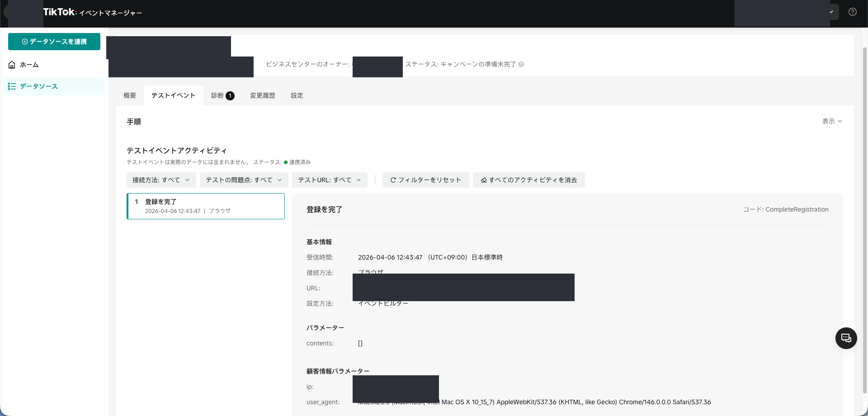Open the 接続方法 filter dropdown
This screenshot has width=868, height=416.
tap(160, 180)
